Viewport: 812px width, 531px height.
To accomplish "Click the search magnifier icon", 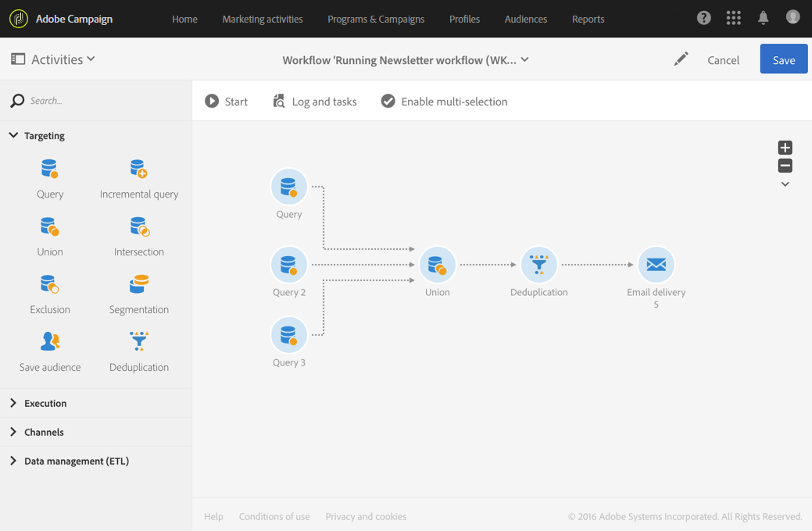I will coord(17,101).
